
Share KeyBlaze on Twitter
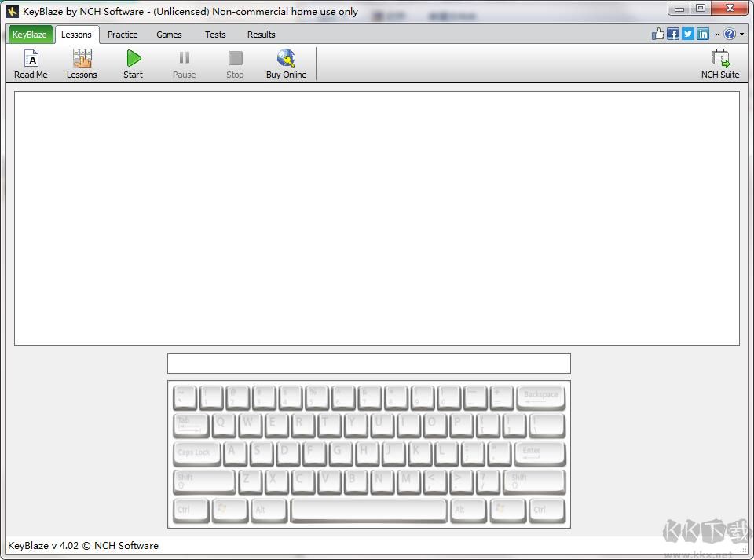[x=688, y=34]
